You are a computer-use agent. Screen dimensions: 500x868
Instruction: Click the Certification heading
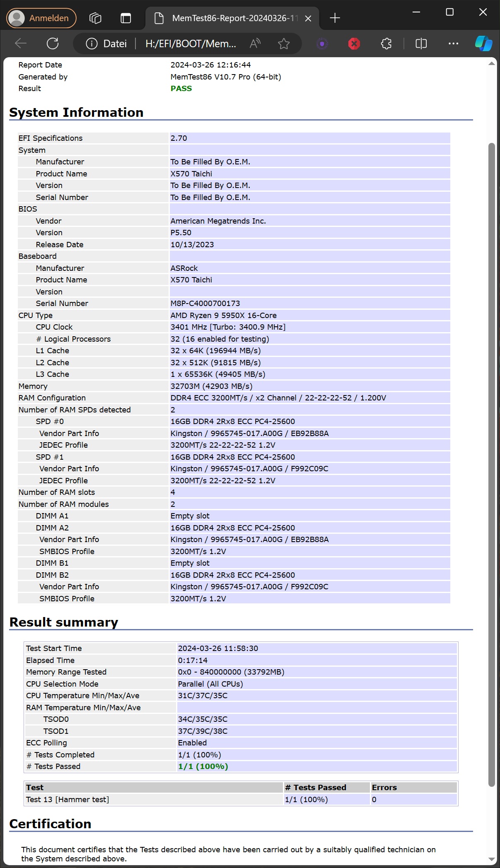pos(50,824)
